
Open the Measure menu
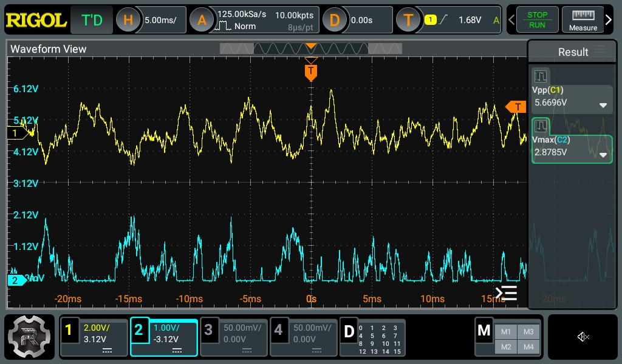pos(583,20)
